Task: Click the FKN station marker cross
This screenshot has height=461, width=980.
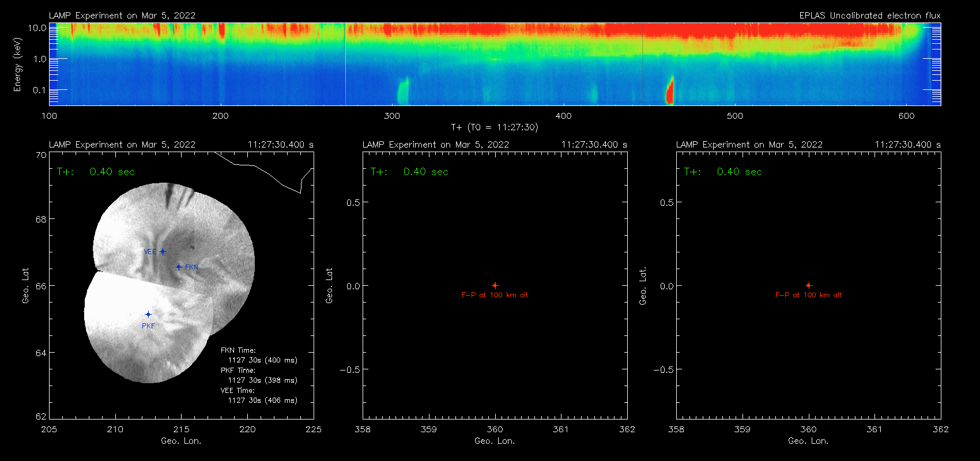Action: click(x=179, y=267)
